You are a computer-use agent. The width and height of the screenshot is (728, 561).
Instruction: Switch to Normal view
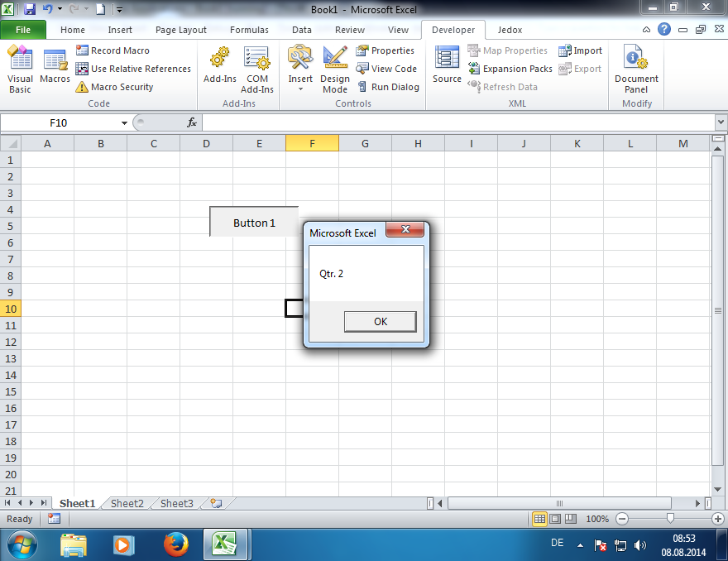pos(539,519)
